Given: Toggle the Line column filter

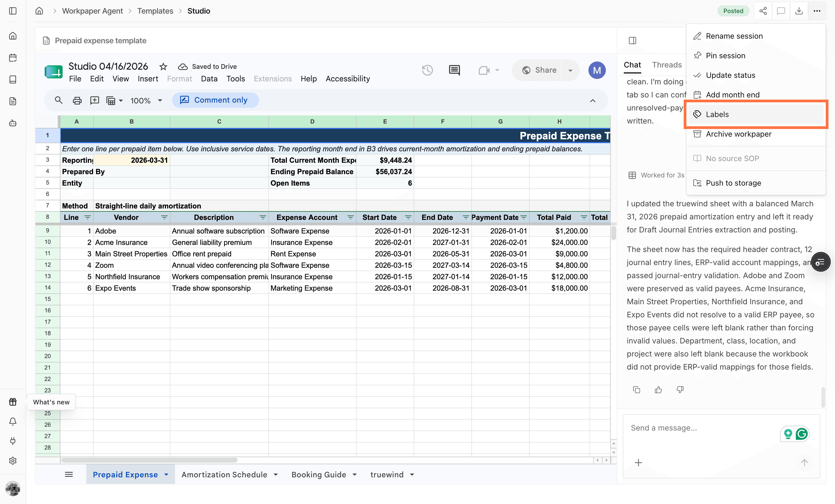Looking at the screenshot, I should [x=87, y=217].
